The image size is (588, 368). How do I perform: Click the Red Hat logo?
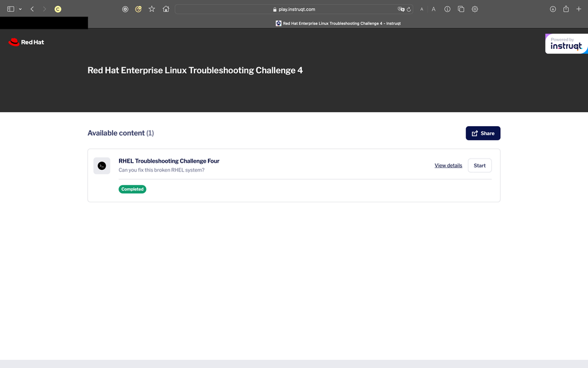[27, 42]
